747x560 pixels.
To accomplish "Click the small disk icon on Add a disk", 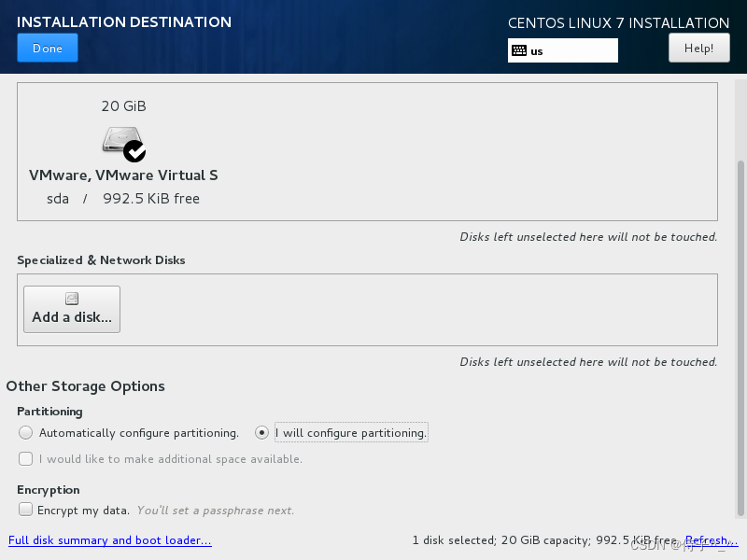I will click(x=72, y=299).
